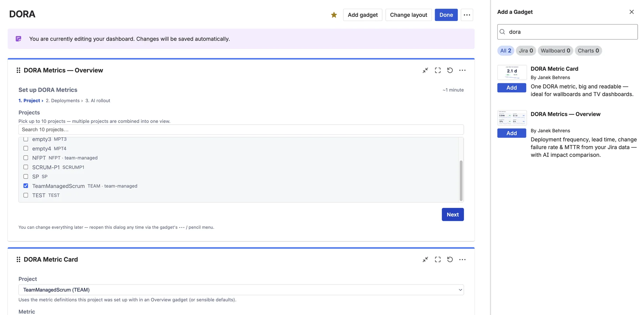Image resolution: width=644 pixels, height=315 pixels.
Task: Open the Project dropdown showing TeamManagedScrum (TEAM)
Action: tap(241, 290)
